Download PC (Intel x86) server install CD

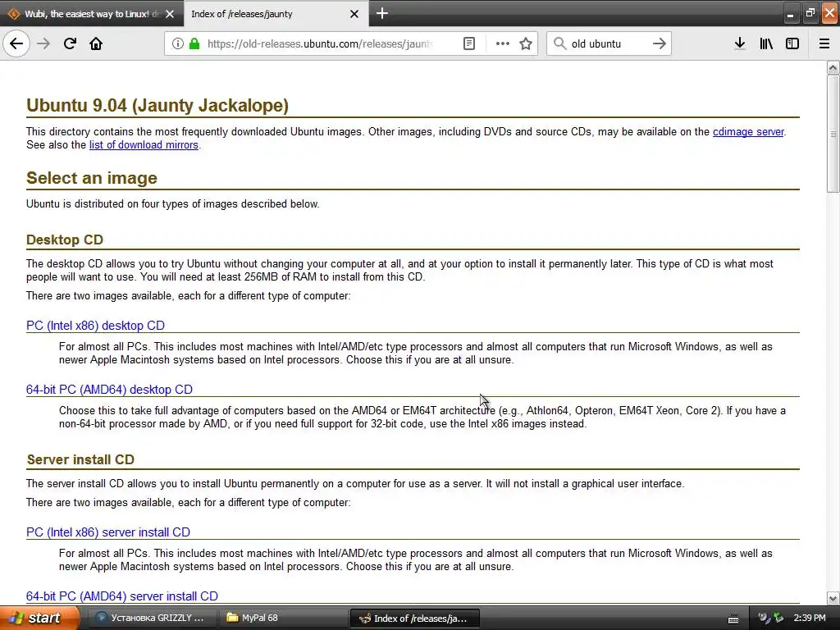[108, 532]
